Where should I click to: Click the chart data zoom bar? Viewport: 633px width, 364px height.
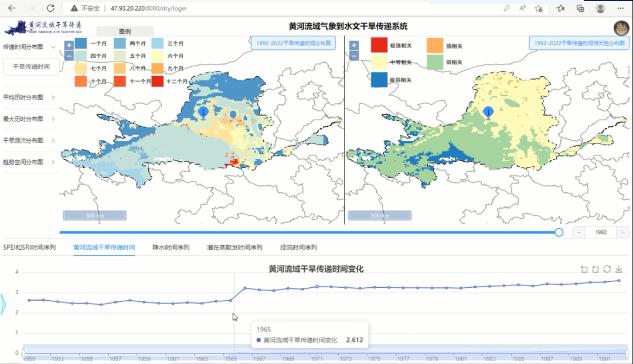[325, 352]
